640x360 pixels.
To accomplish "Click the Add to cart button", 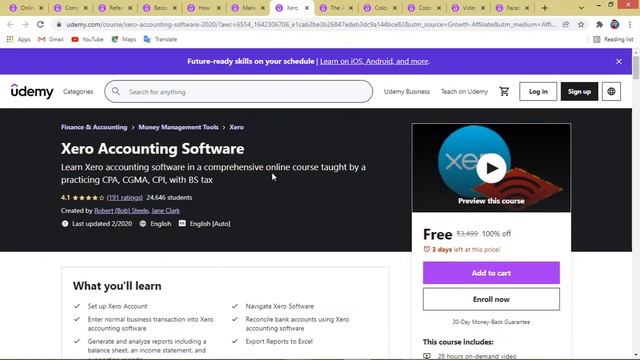I will [x=491, y=273].
